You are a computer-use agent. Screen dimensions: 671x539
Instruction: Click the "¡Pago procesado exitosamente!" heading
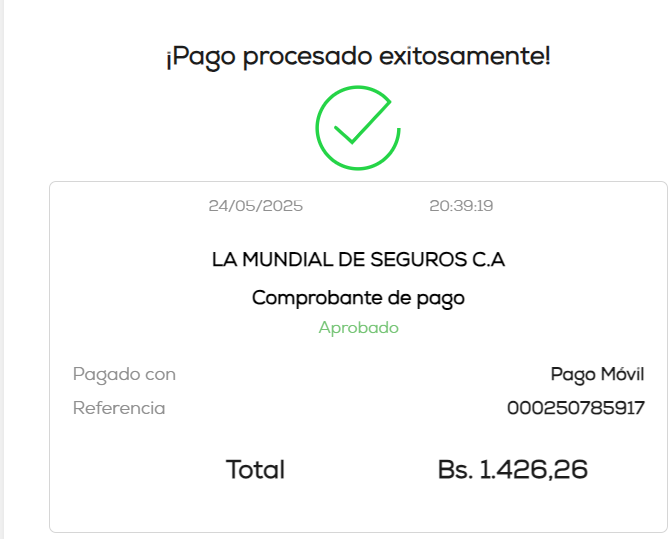tap(358, 56)
